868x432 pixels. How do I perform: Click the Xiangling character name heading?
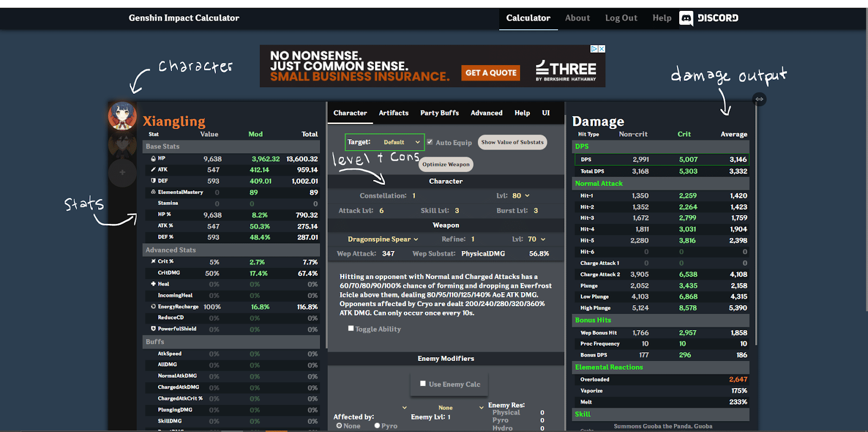174,121
